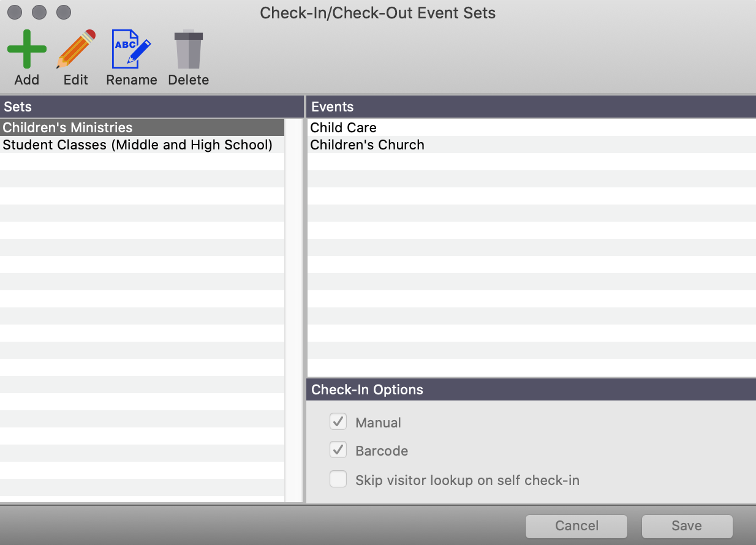Rename the Children's Ministries set
The image size is (756, 545).
(131, 57)
